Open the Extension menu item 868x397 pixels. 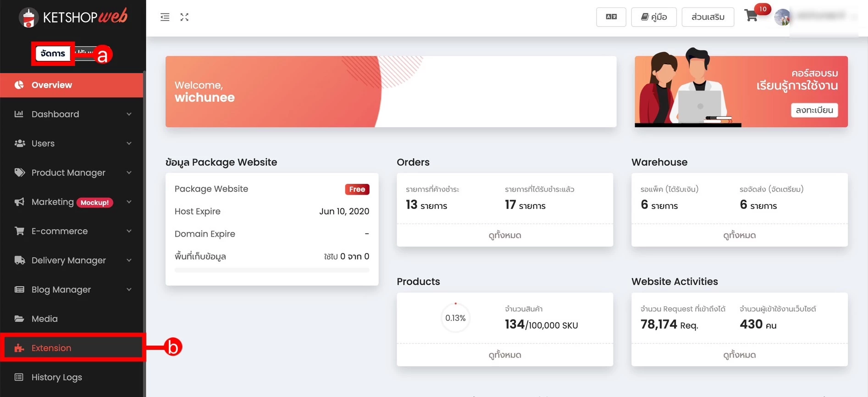[72, 348]
